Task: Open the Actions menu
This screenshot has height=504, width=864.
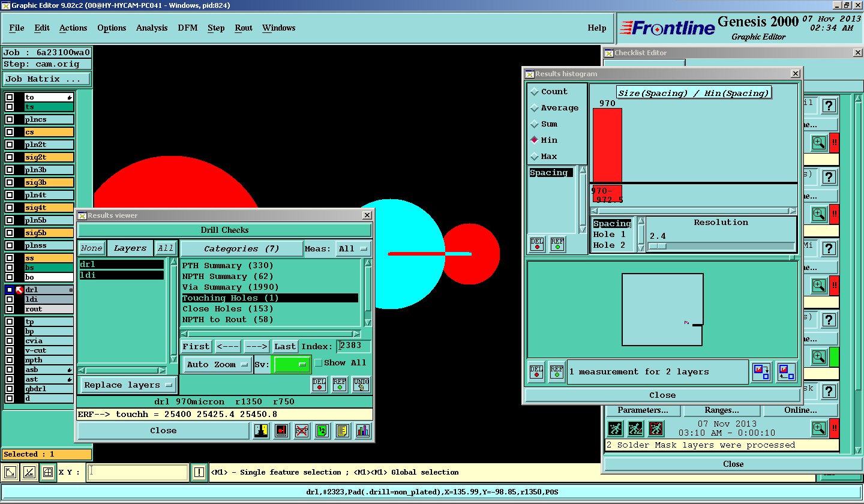Action: (73, 28)
